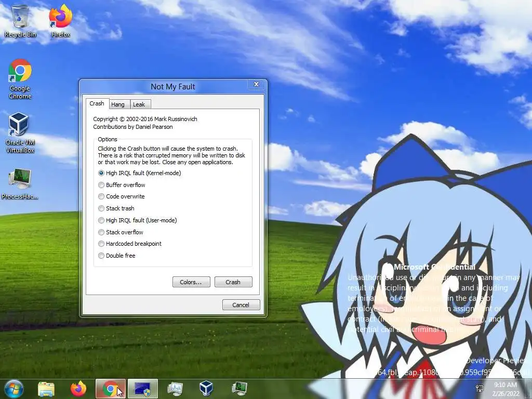The image size is (532, 399).
Task: Pick the Stack trash radio button
Action: point(116,208)
